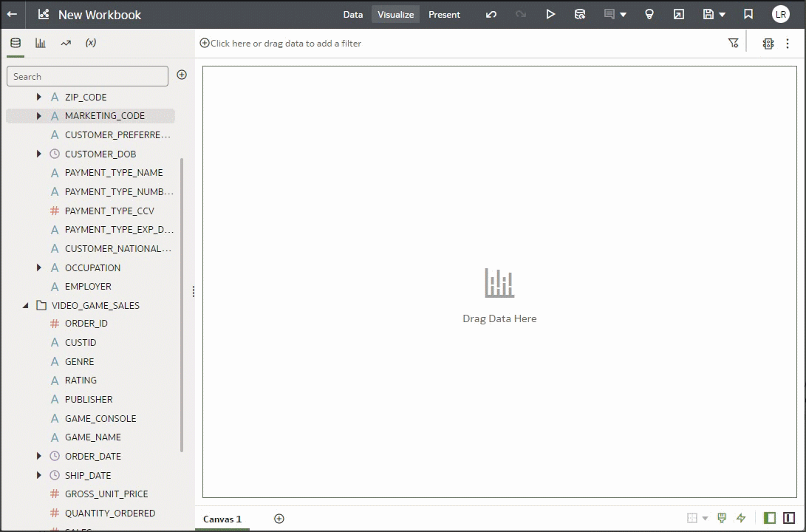
Task: Toggle the left pane visibility control
Action: point(769,519)
